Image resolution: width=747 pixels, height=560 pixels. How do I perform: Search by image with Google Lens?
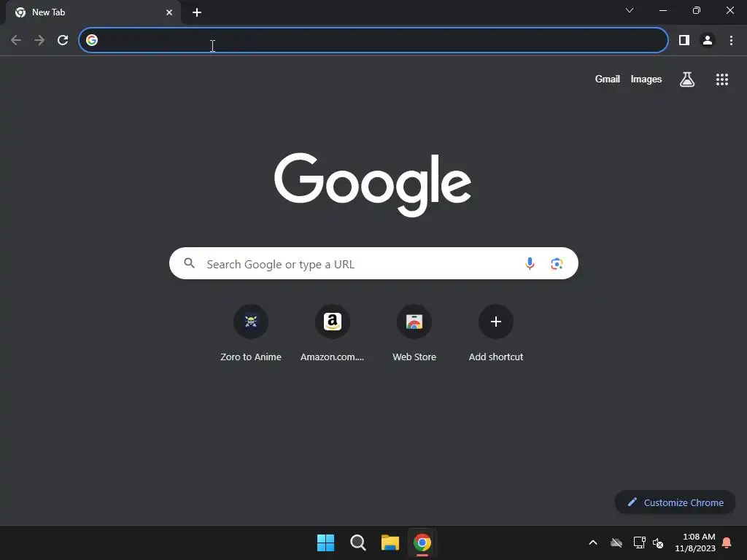pyautogui.click(x=557, y=263)
